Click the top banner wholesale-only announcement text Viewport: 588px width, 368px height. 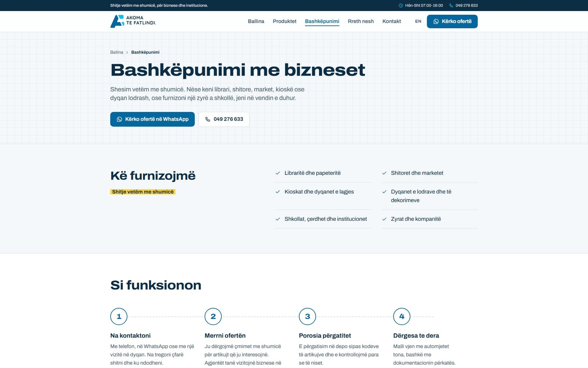(159, 6)
